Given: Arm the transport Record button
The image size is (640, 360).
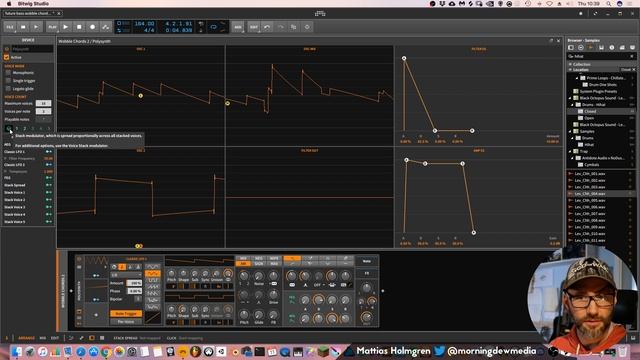Looking at the screenshot, I should 93,27.
